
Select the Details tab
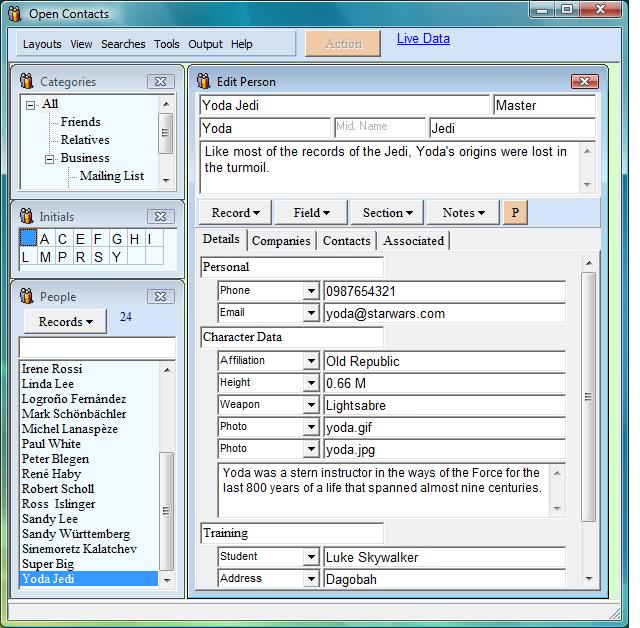pyautogui.click(x=221, y=239)
